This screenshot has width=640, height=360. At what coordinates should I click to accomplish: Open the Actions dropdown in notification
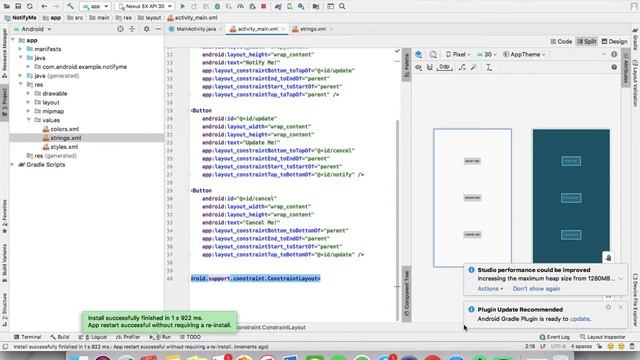coord(490,289)
